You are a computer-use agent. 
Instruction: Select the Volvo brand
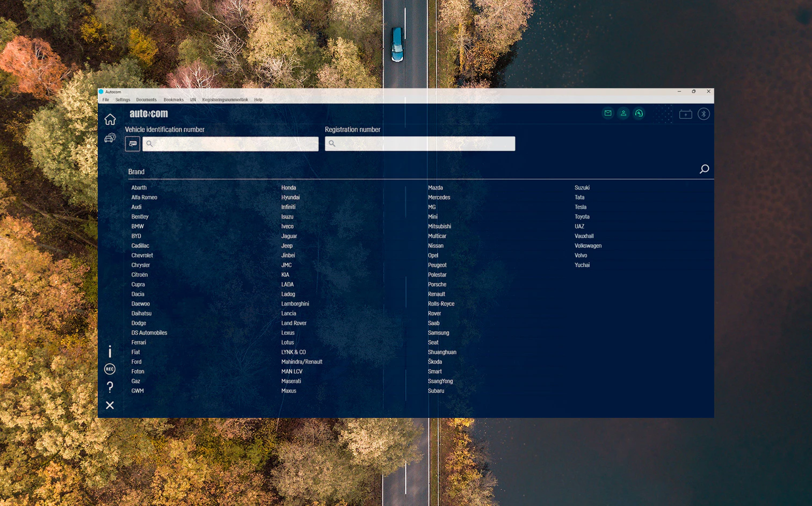point(581,256)
